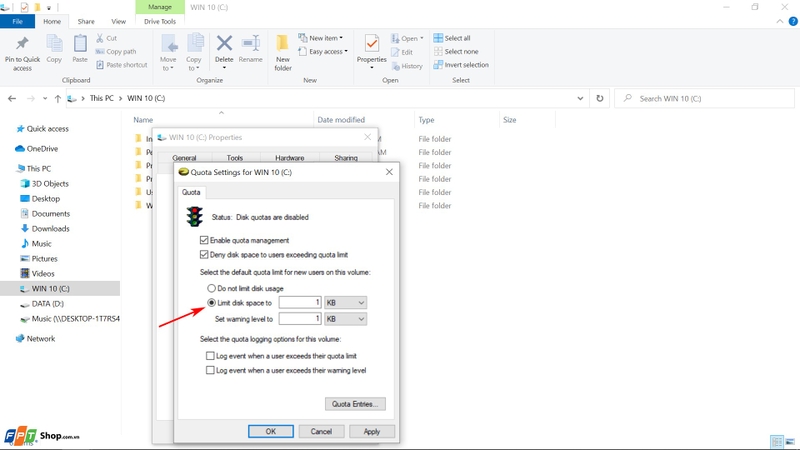
Task: Collapse the ribbon with chevron
Action: click(780, 21)
